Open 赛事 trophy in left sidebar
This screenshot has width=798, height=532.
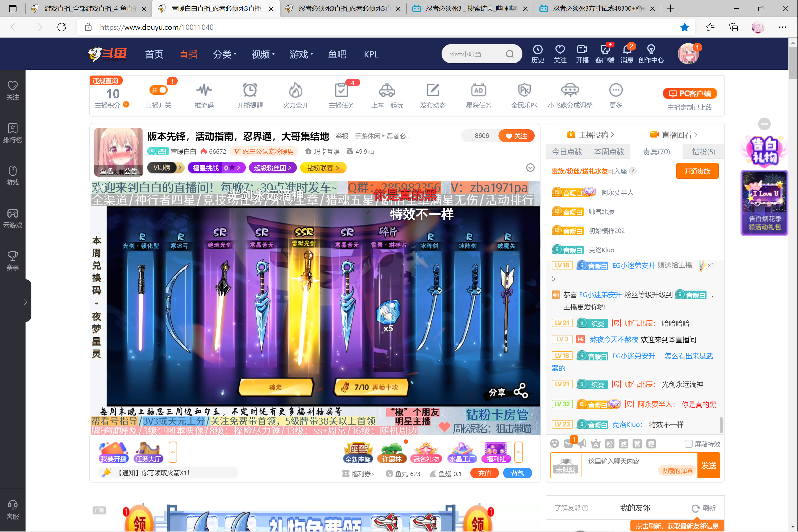coord(13,261)
